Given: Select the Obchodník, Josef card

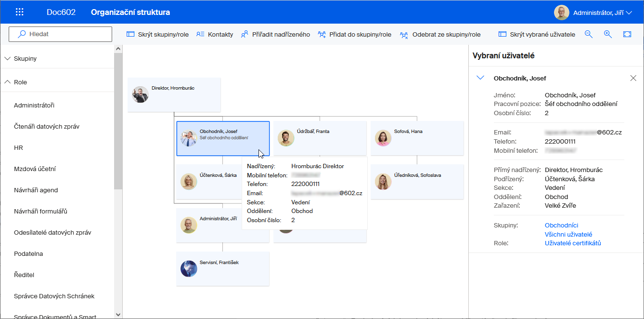Looking at the screenshot, I should [x=223, y=138].
